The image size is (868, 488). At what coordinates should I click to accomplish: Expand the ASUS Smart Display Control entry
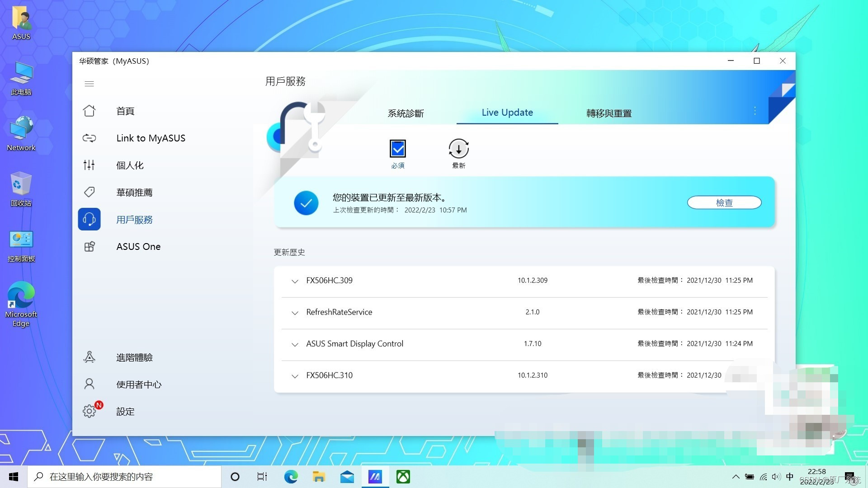coord(295,345)
